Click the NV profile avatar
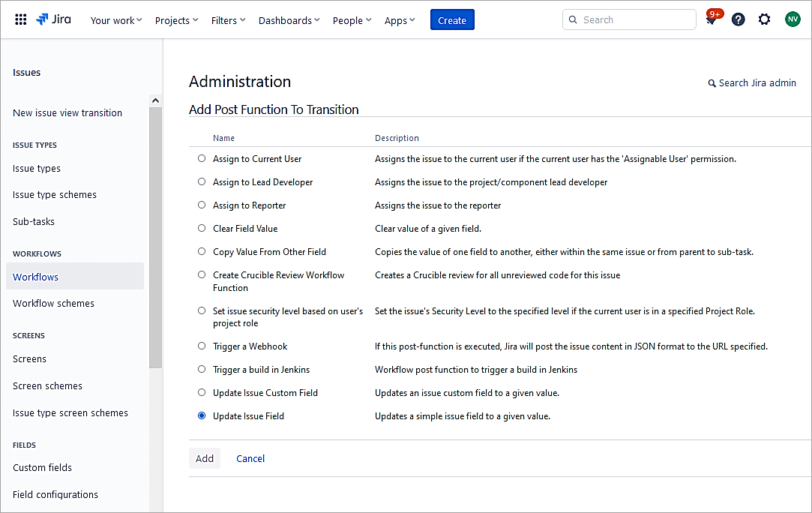 [793, 19]
